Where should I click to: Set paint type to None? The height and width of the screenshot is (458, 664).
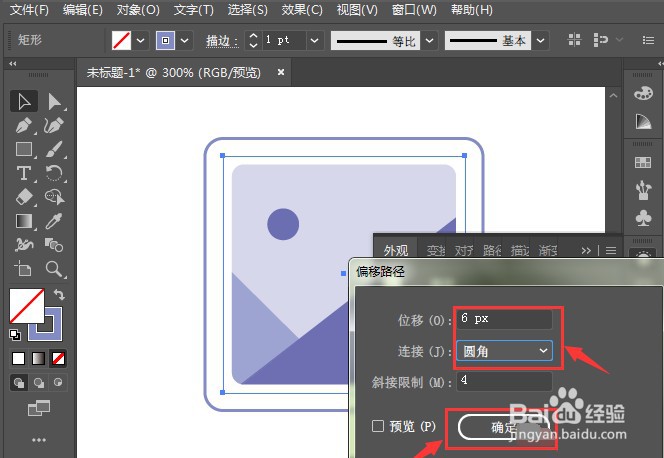click(58, 359)
